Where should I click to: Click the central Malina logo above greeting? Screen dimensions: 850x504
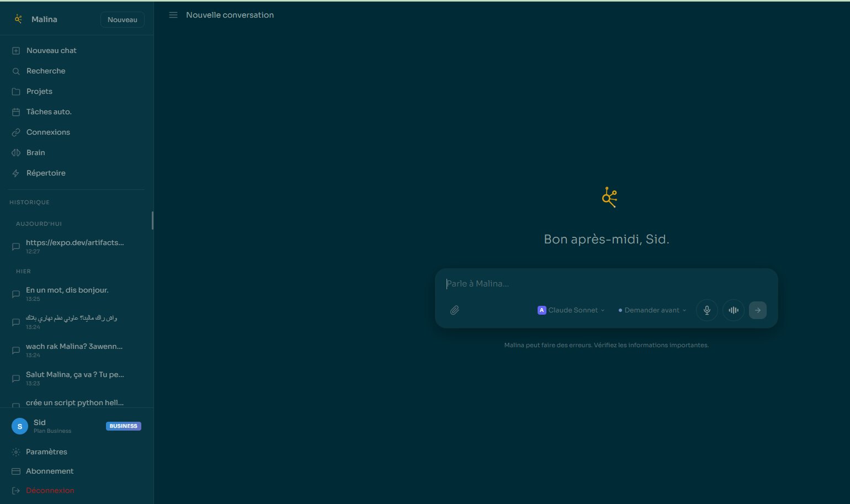pyautogui.click(x=609, y=198)
